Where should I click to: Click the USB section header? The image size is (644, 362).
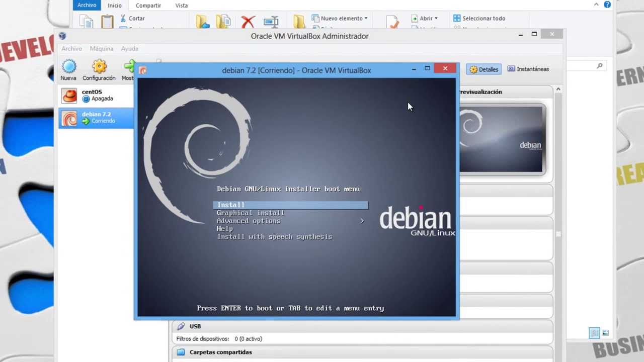362,326
